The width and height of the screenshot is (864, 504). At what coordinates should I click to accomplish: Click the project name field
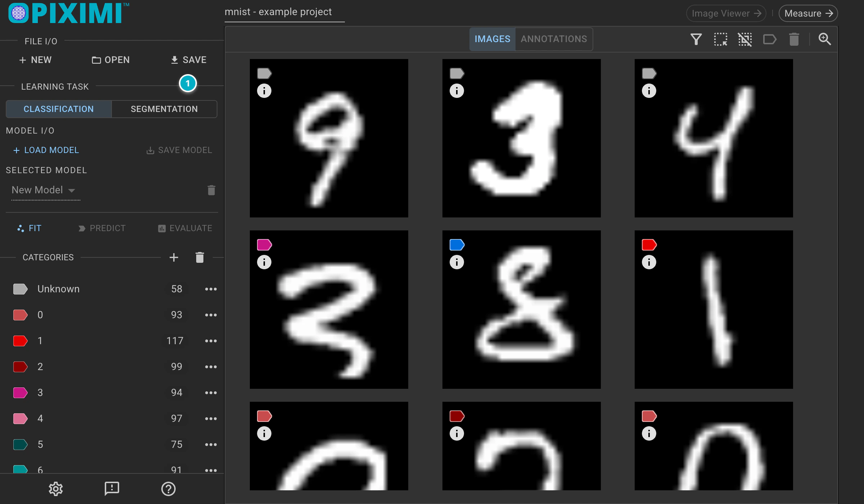pos(284,12)
